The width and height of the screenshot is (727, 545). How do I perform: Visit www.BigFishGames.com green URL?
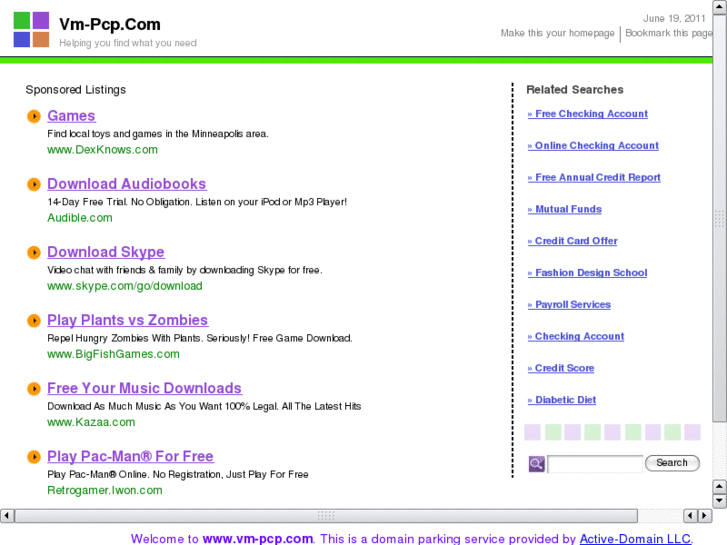pos(113,354)
